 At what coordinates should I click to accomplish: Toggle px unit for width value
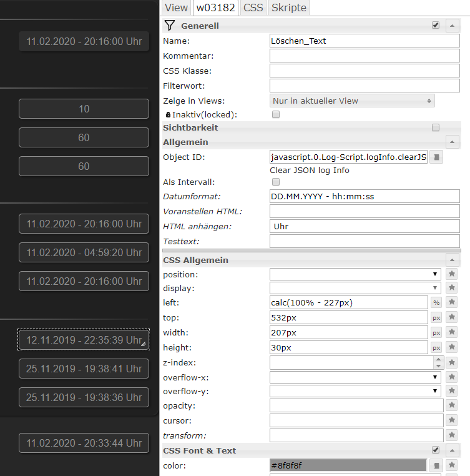click(x=436, y=333)
